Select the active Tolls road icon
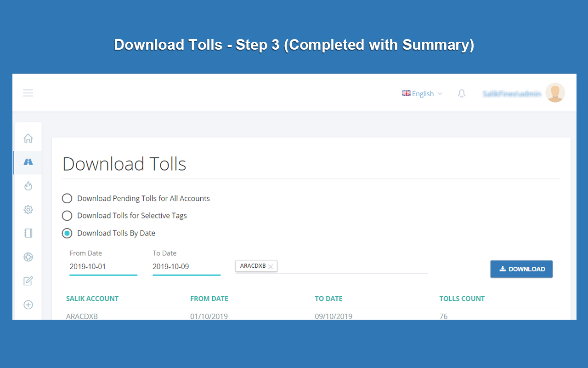588x368 pixels. 28,162
